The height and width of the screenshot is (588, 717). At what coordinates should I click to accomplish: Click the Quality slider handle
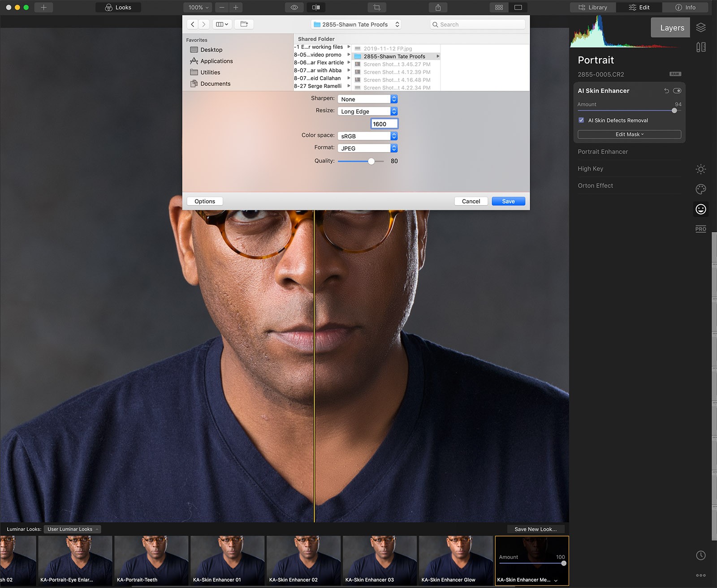371,161
